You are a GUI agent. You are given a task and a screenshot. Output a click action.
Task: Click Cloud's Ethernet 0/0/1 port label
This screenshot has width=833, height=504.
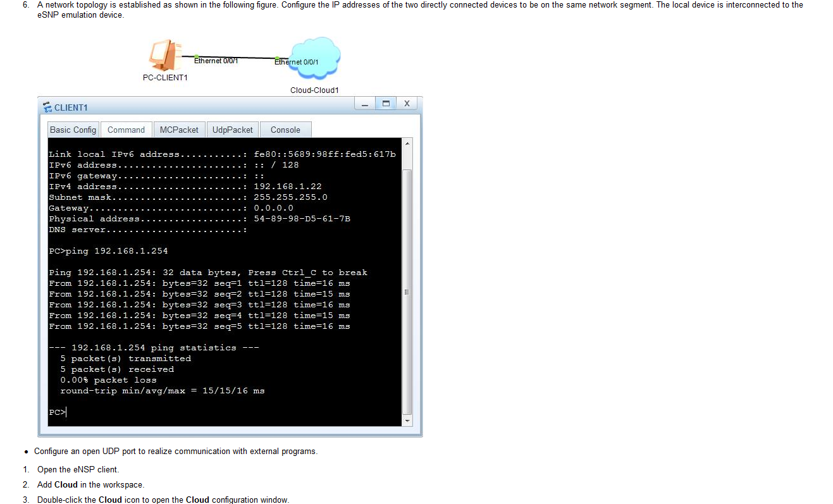[x=297, y=62]
